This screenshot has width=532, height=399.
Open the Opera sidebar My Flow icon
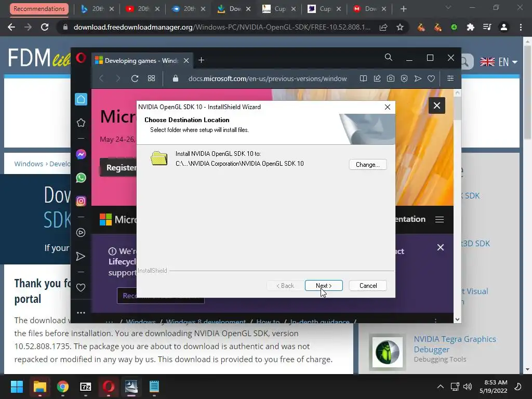81,256
